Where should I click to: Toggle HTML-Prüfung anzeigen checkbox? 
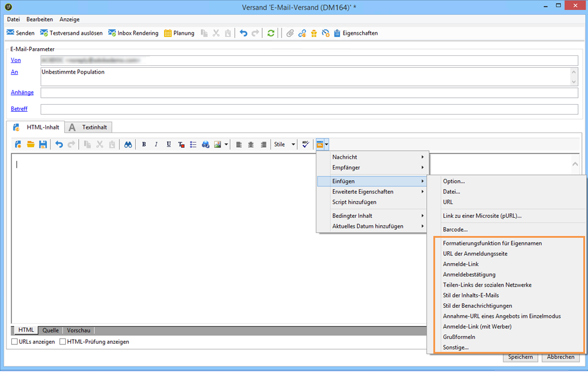[62, 342]
